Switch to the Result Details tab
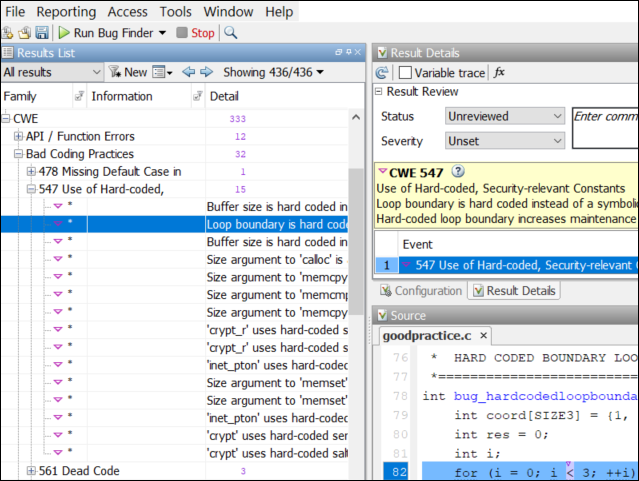Image resolution: width=639 pixels, height=481 pixels. coord(514,291)
